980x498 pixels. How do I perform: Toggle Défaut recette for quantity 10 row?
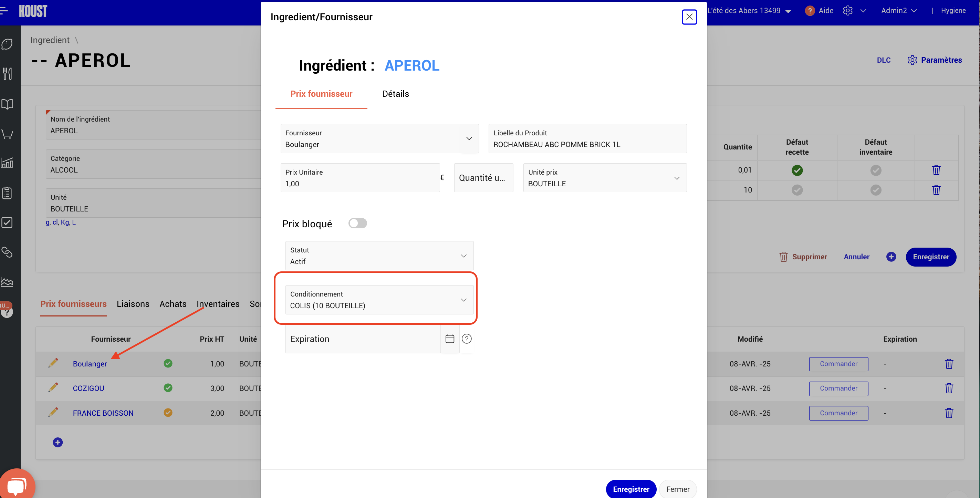click(797, 190)
